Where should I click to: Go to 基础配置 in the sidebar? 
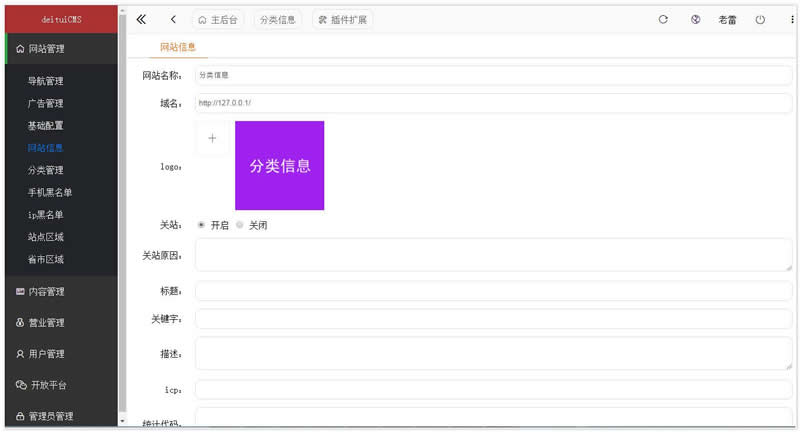pyautogui.click(x=46, y=126)
